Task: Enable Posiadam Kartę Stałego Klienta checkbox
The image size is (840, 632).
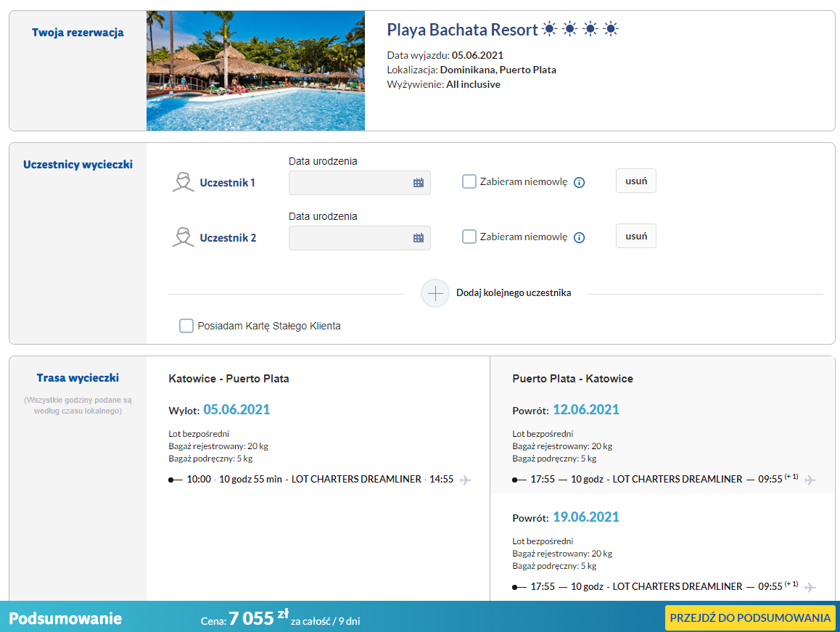Action: point(186,326)
